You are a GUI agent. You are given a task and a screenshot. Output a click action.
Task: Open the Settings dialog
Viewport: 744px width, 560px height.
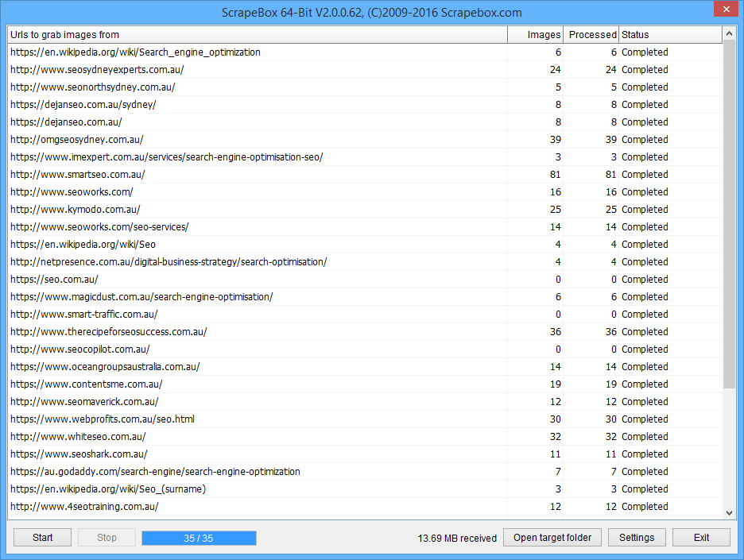[637, 538]
